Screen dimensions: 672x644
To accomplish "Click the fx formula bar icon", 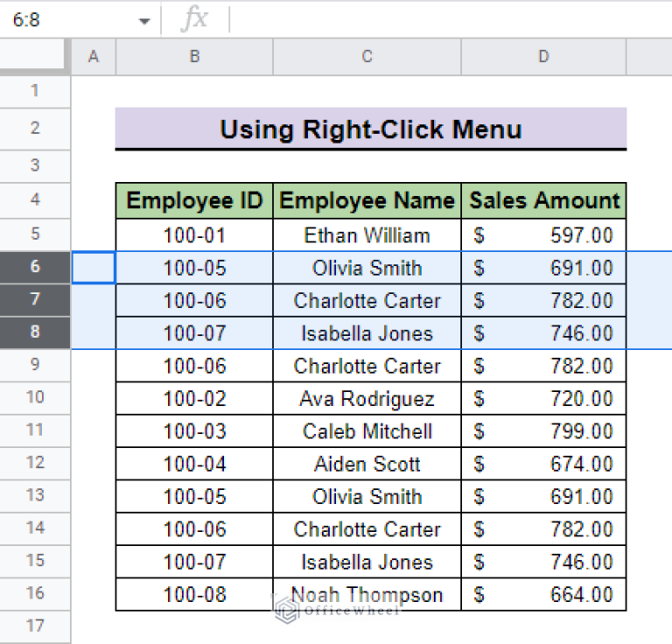I will pyautogui.click(x=193, y=20).
